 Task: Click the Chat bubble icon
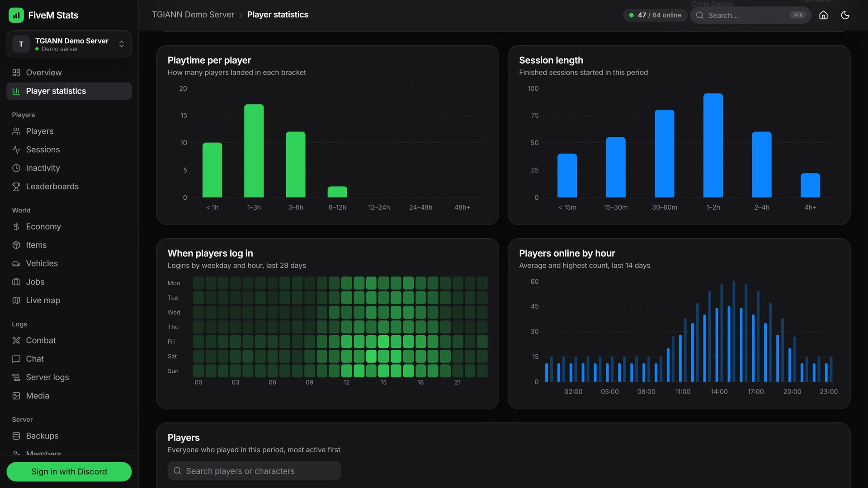pyautogui.click(x=16, y=359)
